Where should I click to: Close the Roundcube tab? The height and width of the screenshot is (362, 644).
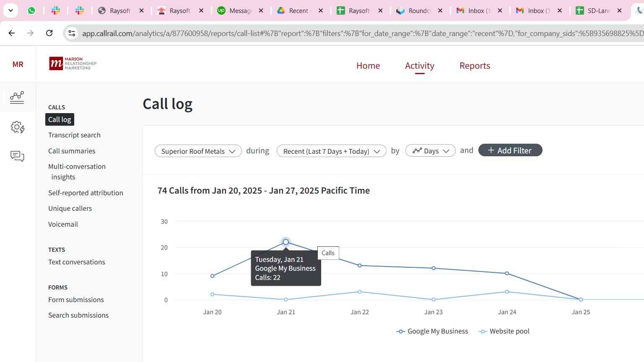tap(440, 10)
